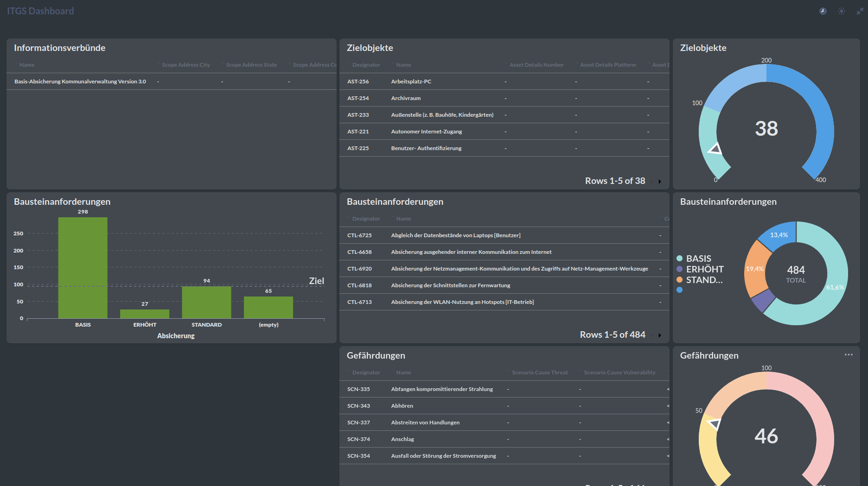Click the orange STAND... legend dot
The height and width of the screenshot is (486, 868).
680,280
